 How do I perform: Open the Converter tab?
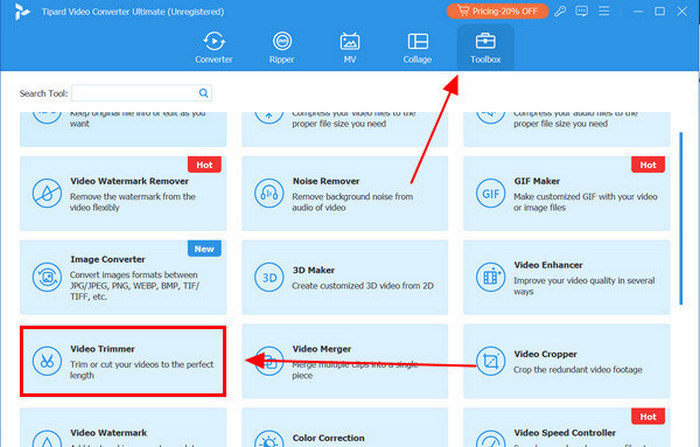[x=214, y=47]
